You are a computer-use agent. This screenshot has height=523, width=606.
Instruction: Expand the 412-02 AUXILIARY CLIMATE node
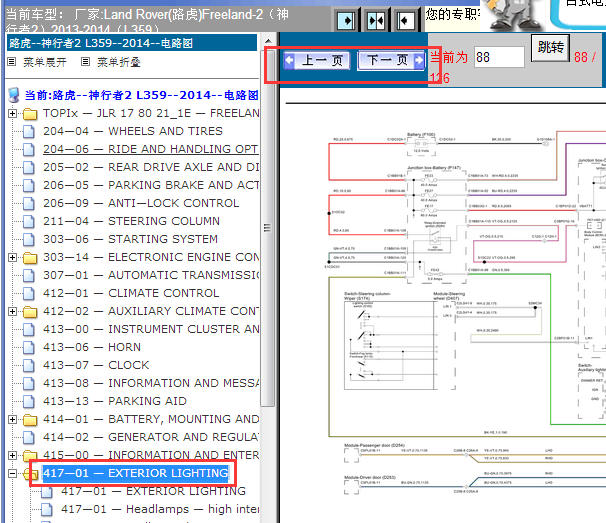coord(12,311)
